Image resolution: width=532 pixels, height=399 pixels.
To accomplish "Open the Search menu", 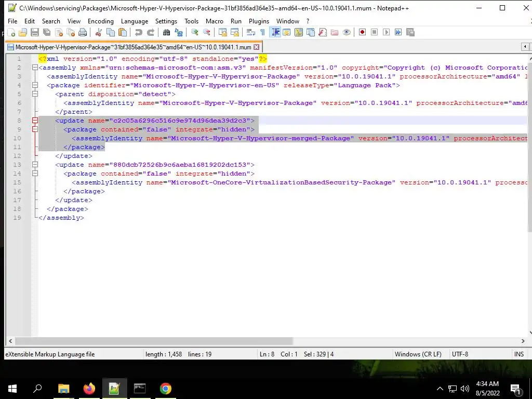I will click(51, 21).
